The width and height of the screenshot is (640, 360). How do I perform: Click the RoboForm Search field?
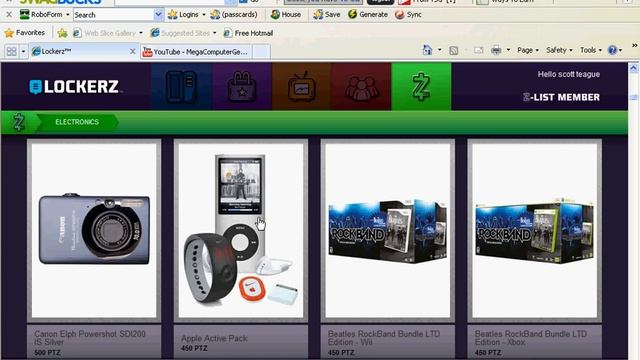coord(113,15)
